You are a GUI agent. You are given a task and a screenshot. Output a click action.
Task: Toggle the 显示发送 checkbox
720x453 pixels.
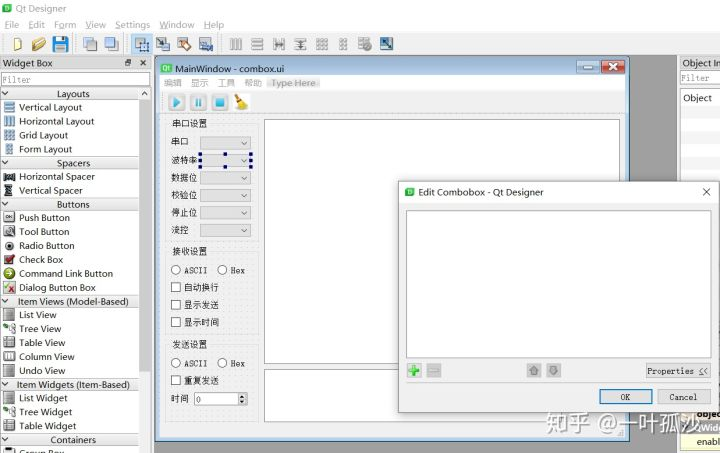pyautogui.click(x=195, y=305)
